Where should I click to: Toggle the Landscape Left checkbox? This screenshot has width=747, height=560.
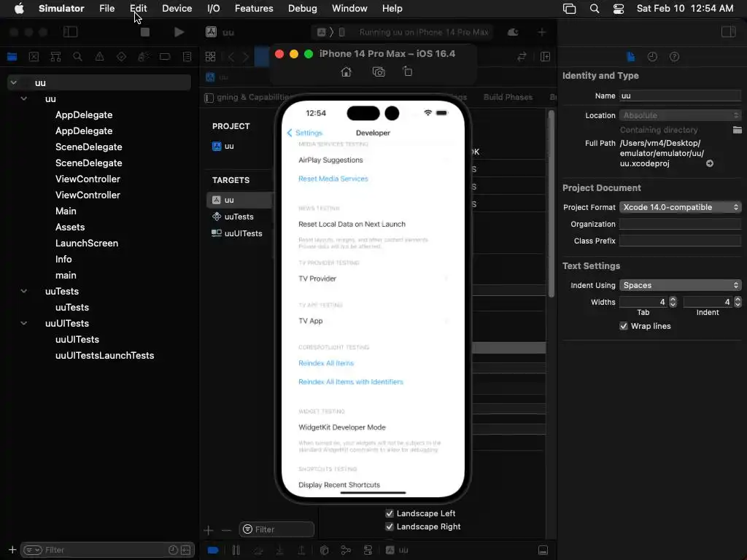(390, 513)
